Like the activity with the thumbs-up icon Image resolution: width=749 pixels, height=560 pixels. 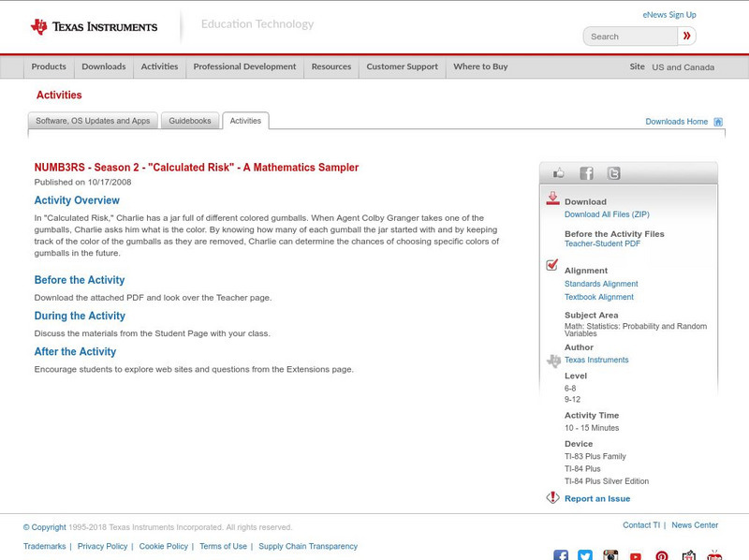point(559,172)
